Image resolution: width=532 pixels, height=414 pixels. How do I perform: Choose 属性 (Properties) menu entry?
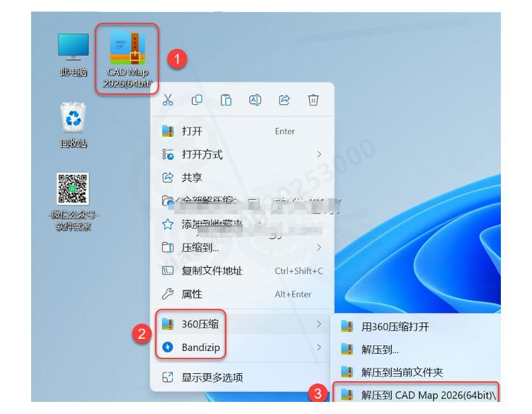pos(242,294)
